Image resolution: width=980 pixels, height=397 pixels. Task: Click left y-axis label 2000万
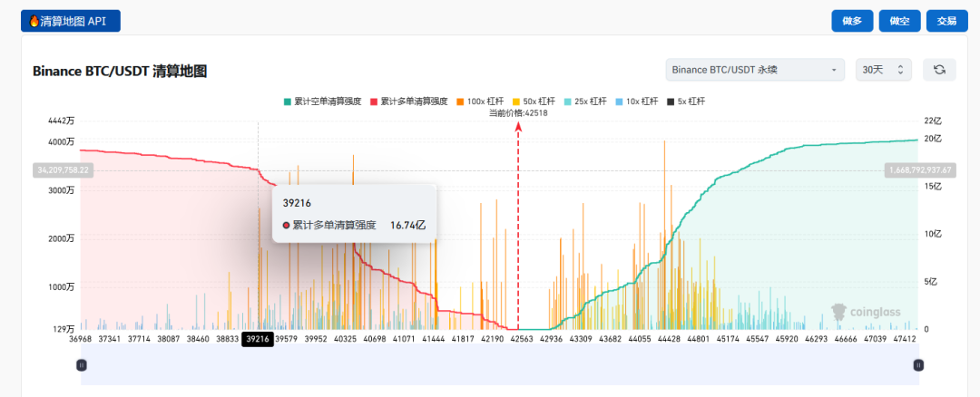[x=62, y=238]
